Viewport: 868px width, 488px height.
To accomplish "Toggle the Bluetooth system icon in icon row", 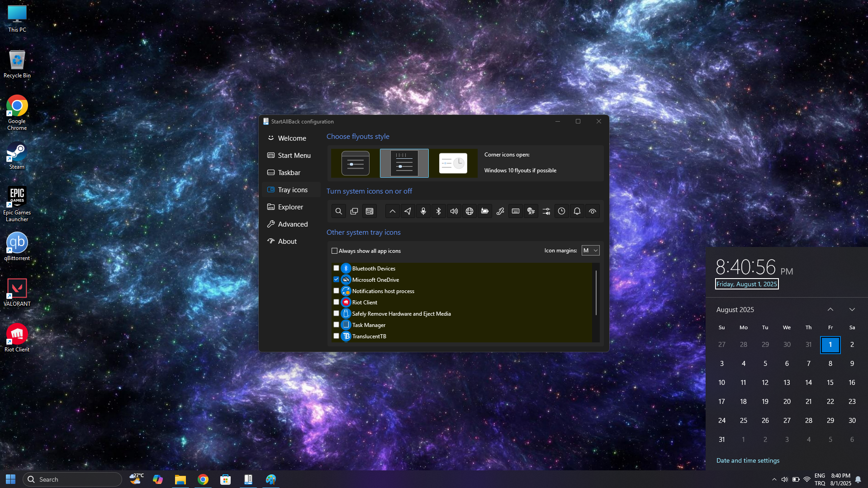I will 439,211.
